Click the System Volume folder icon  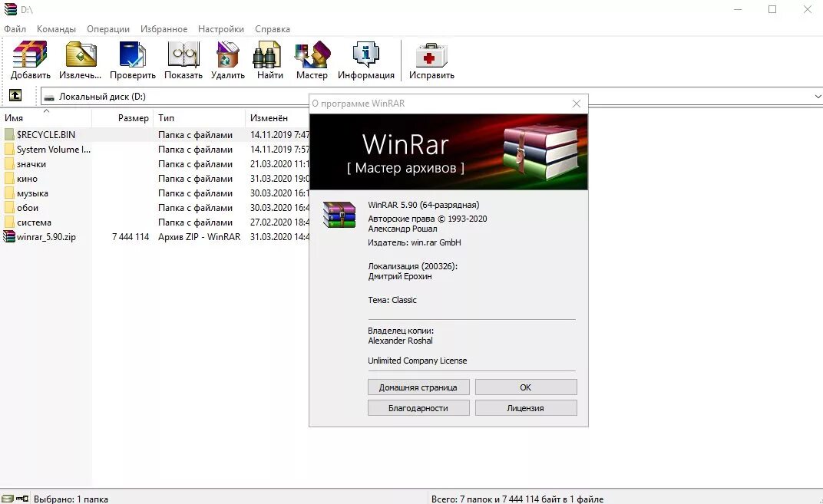pyautogui.click(x=9, y=150)
